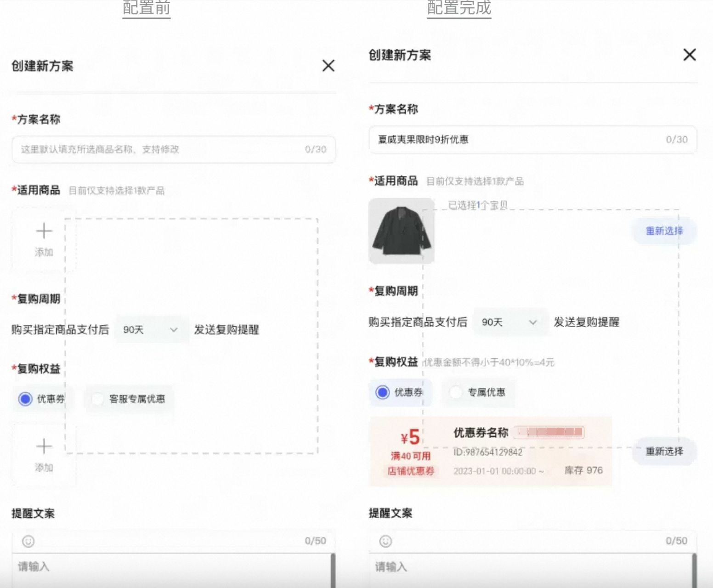Select 客服专属优惠 radio option
Image resolution: width=713 pixels, height=588 pixels.
point(97,399)
